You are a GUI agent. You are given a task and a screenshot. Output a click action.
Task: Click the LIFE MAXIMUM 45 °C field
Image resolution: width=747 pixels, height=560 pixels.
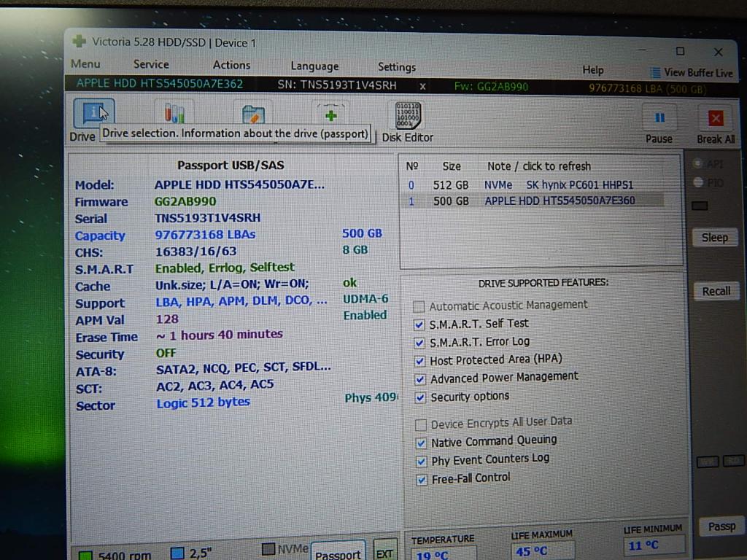(543, 551)
